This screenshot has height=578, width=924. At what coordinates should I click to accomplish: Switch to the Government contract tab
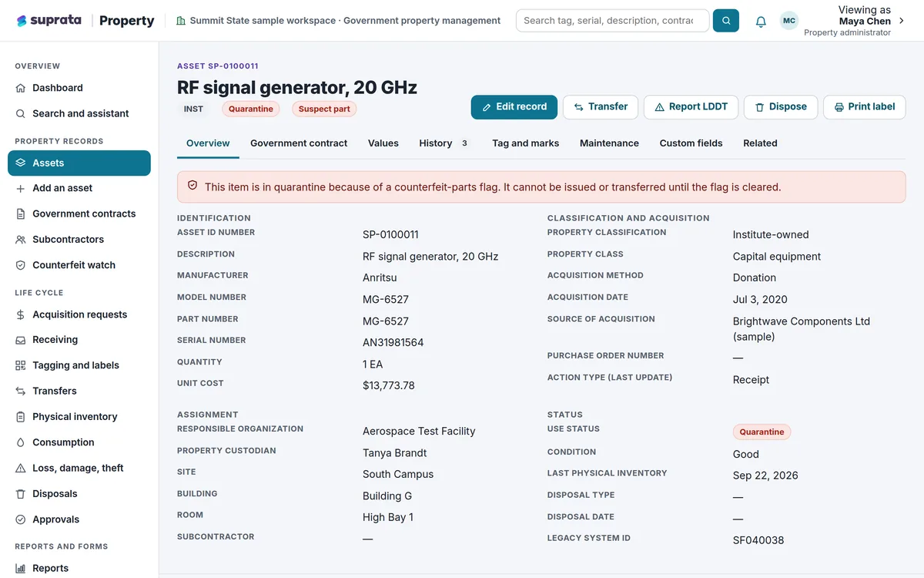coord(299,143)
